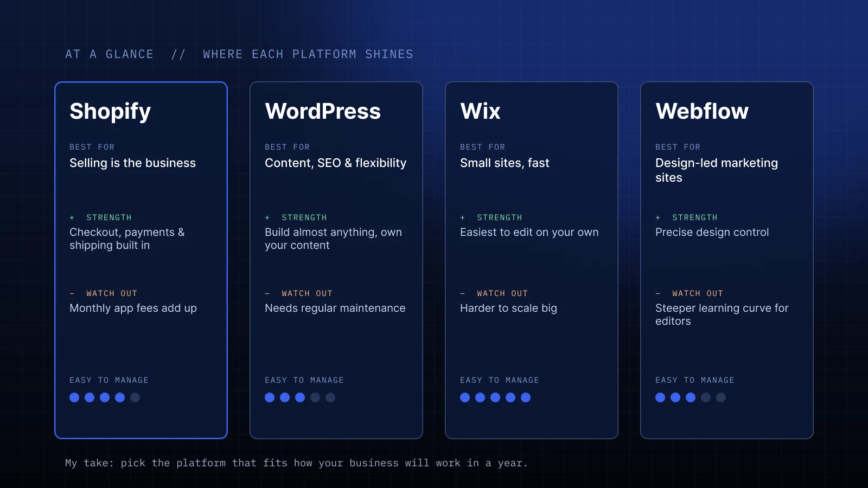Click 'Monthly app fees add up'
868x488 pixels.
pyautogui.click(x=133, y=309)
